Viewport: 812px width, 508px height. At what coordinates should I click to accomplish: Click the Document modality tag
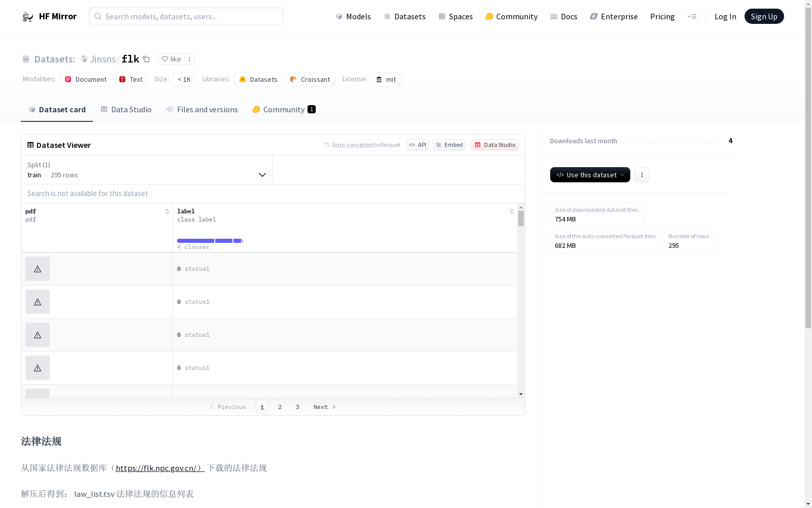tap(86, 79)
